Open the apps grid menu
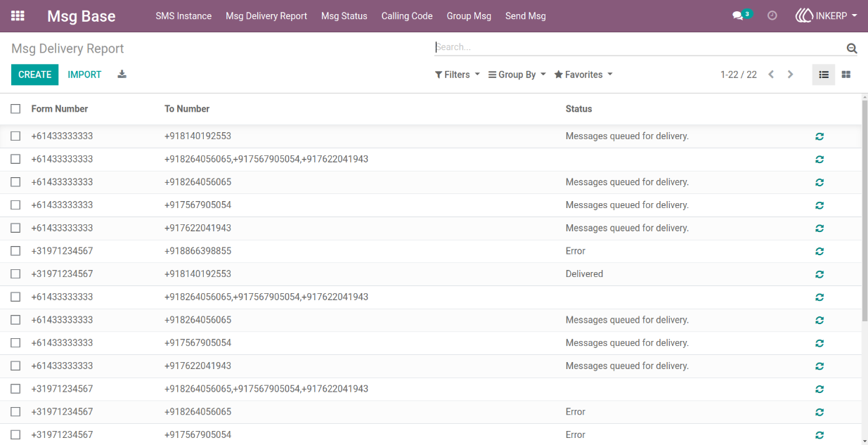Viewport: 868px width, 445px height. [18, 15]
